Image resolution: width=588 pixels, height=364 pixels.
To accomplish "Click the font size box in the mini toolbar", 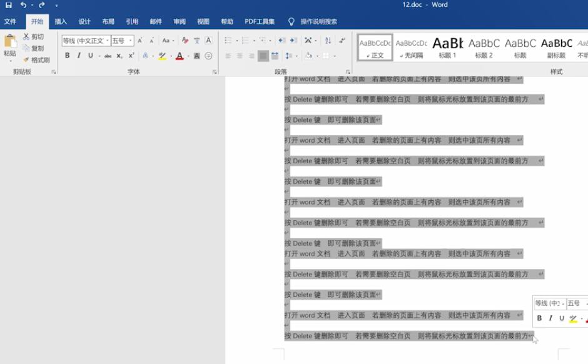I will [x=576, y=303].
